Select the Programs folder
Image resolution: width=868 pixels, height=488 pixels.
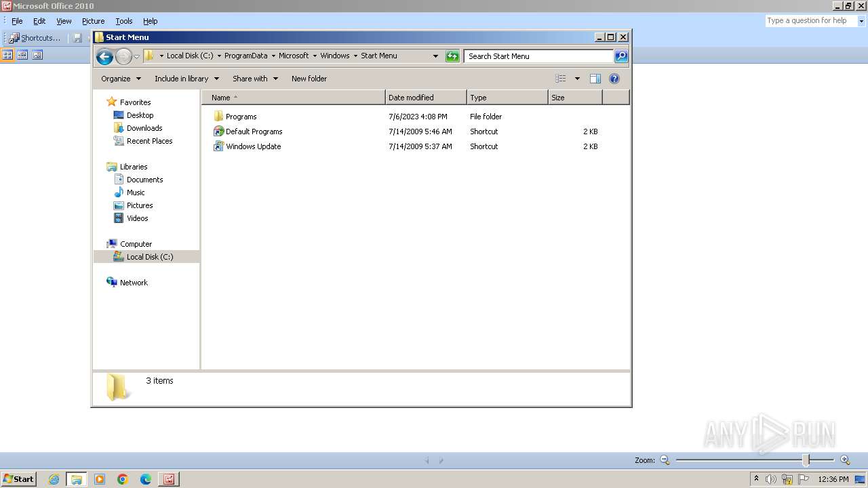(x=241, y=117)
